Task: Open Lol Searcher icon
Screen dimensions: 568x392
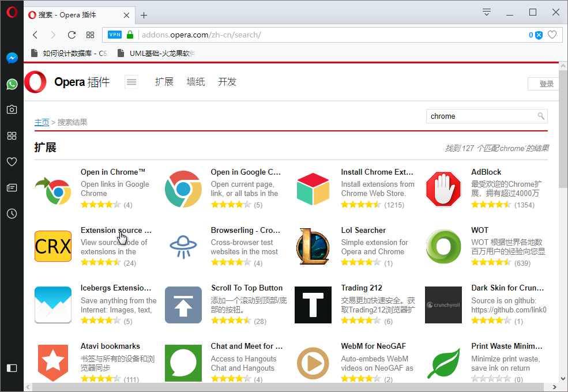Action: (x=313, y=246)
